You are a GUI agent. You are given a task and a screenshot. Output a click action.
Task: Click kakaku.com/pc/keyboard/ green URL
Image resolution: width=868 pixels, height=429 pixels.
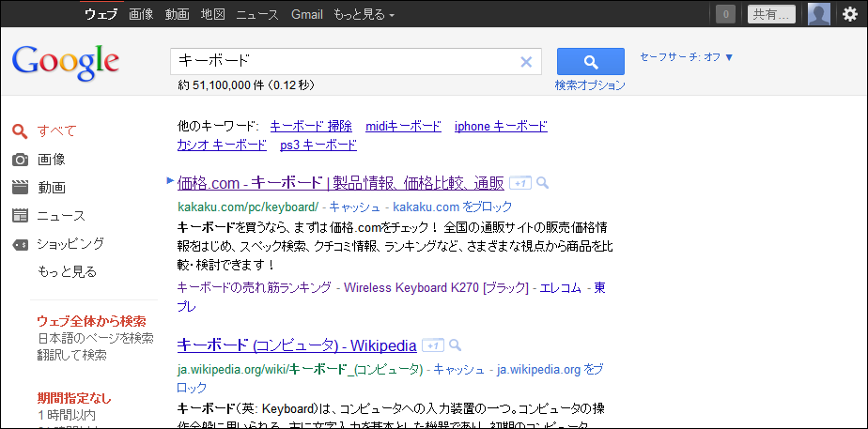[x=248, y=207]
